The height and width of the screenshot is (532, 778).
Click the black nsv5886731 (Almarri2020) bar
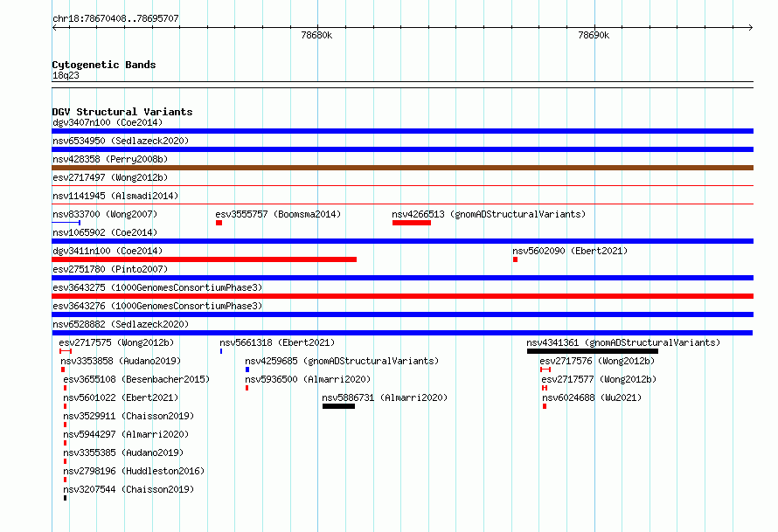(338, 406)
